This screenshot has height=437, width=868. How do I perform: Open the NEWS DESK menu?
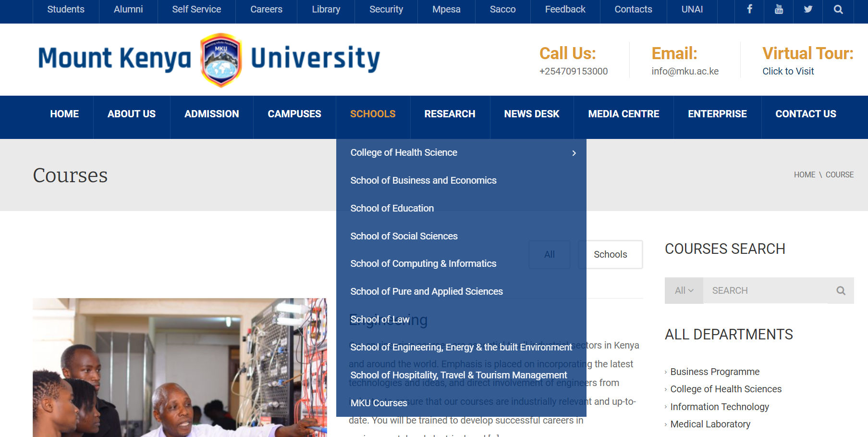[532, 114]
